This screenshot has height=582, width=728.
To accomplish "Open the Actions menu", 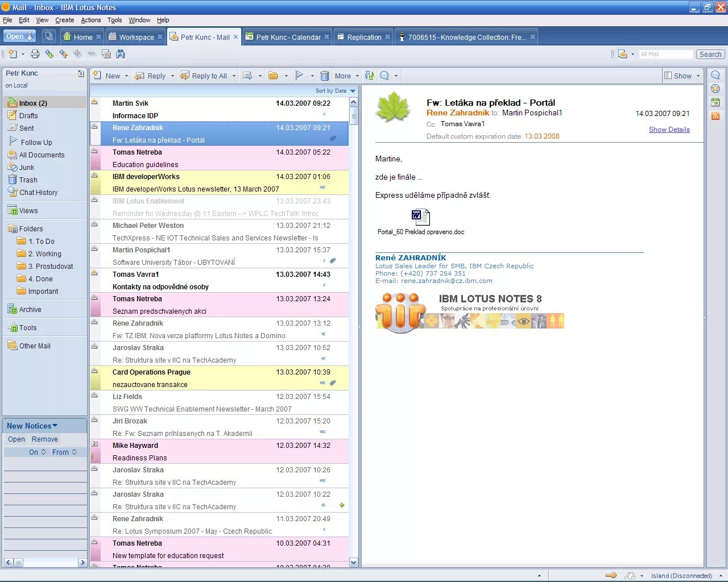I will (x=90, y=20).
